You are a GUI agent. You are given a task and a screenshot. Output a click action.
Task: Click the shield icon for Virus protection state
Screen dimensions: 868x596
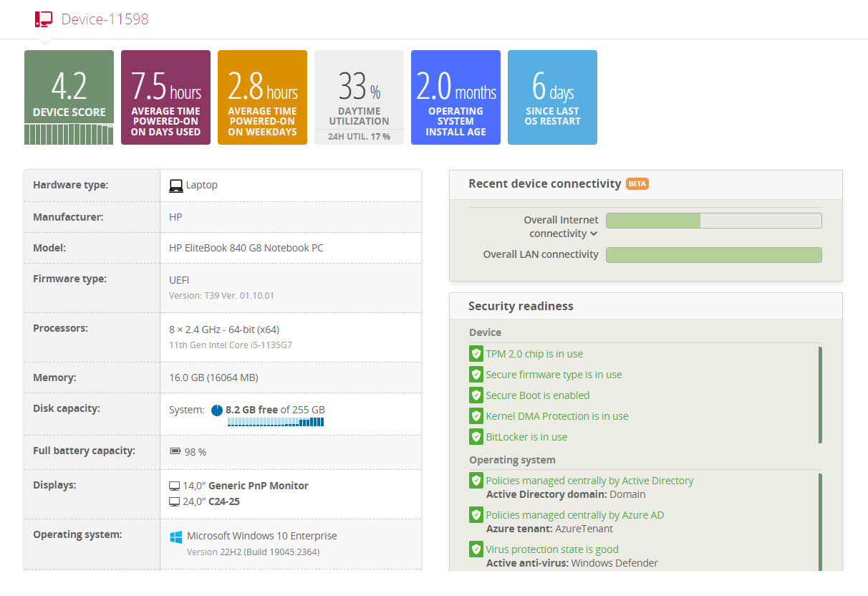click(476, 549)
